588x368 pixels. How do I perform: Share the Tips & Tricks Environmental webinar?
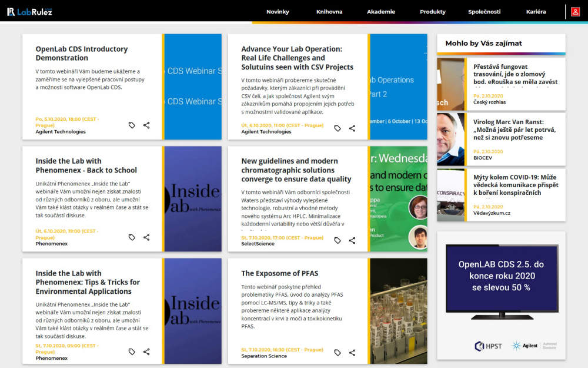(146, 352)
